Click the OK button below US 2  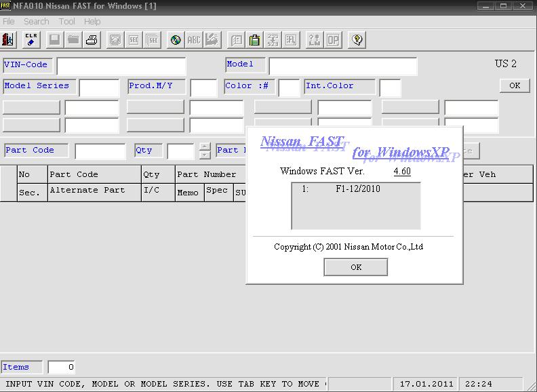[515, 85]
